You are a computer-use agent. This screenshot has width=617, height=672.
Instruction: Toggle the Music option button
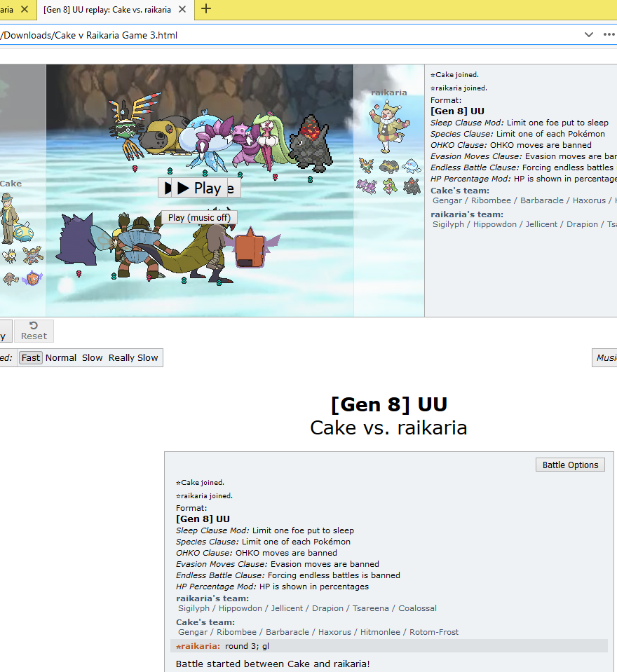(605, 358)
